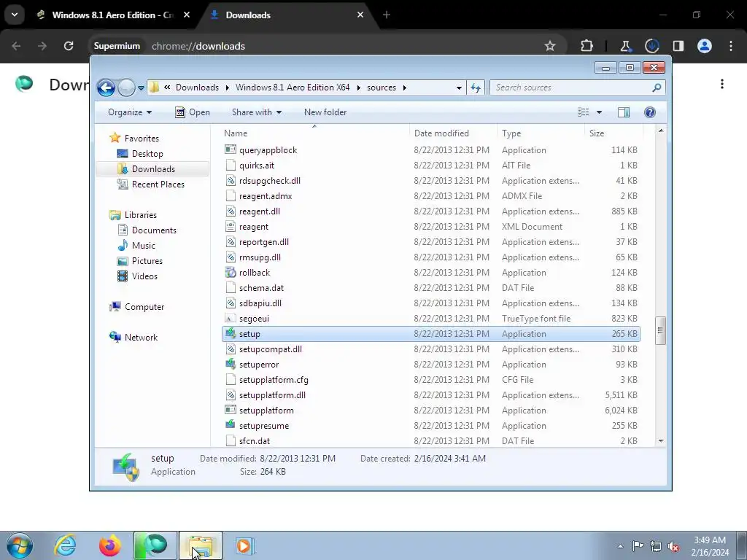This screenshot has width=747, height=560.
Task: Select the reagent XML Document icon
Action: click(x=231, y=227)
